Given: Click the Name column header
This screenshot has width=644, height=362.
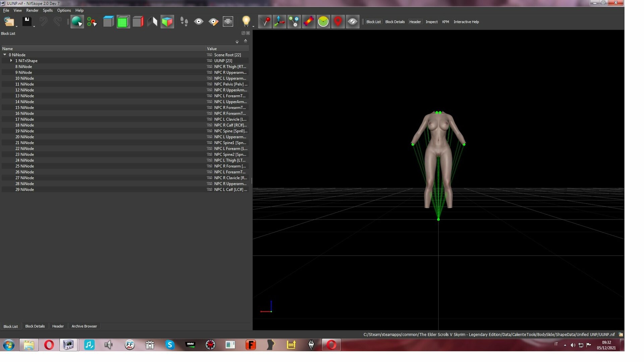Looking at the screenshot, I should 103,49.
